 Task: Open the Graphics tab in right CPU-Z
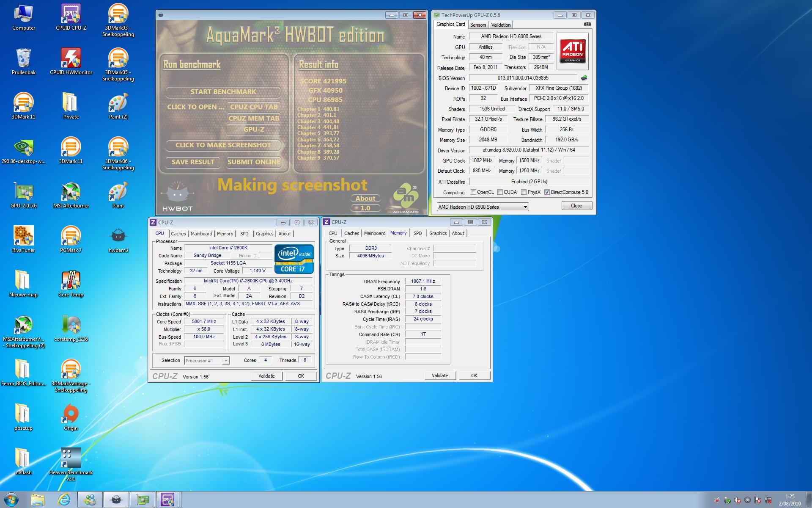pyautogui.click(x=438, y=233)
